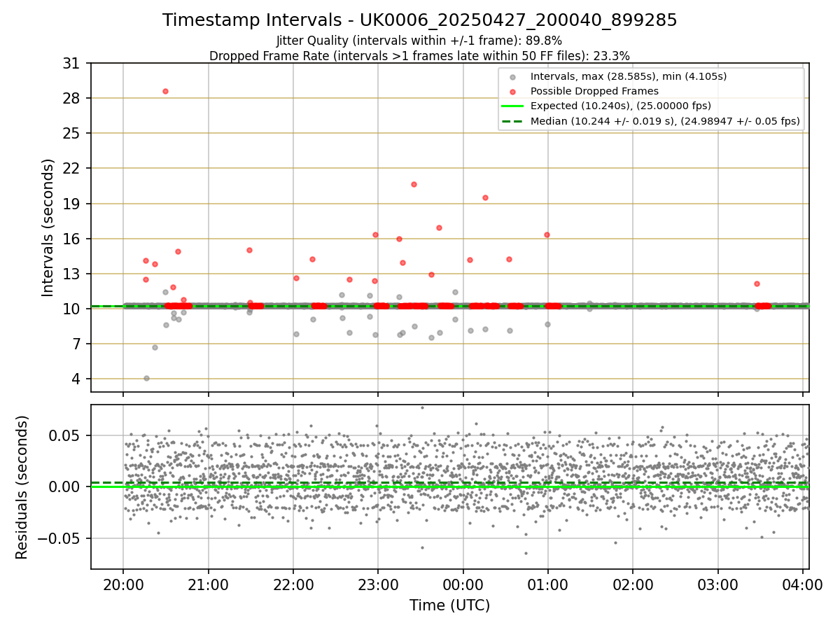Click the red dot marker in the legend
This screenshot has height=630, width=840.
click(512, 92)
